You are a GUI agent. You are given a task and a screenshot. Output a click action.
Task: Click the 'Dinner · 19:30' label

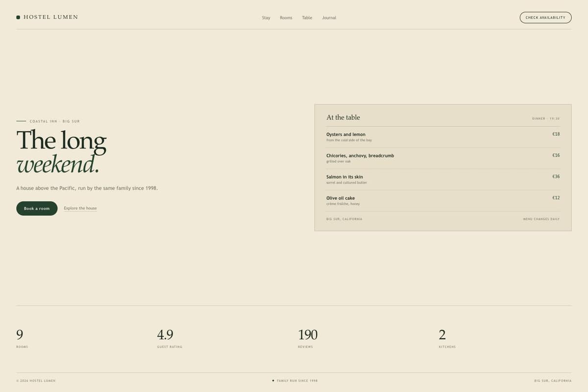[546, 119]
